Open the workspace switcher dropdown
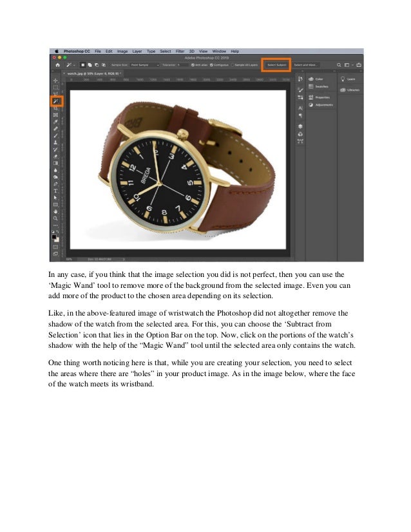Screen dimensions: 411x532 coord(349,65)
